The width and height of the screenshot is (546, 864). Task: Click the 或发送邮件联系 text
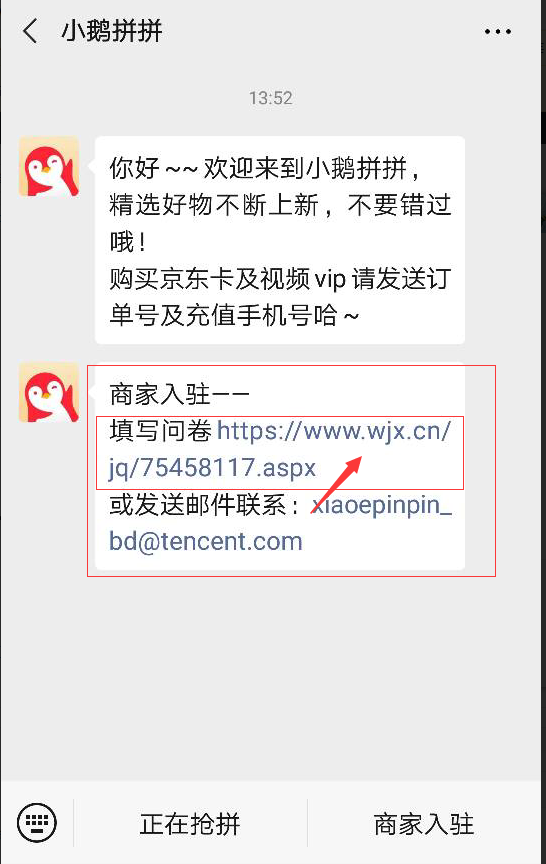[x=204, y=505]
